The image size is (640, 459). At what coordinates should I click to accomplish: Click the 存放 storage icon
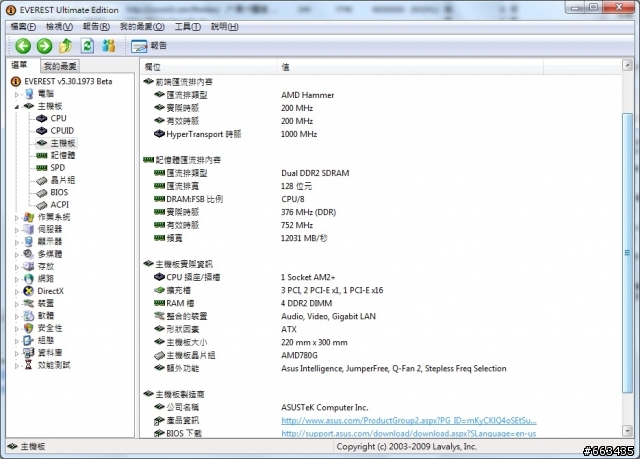pyautogui.click(x=29, y=266)
